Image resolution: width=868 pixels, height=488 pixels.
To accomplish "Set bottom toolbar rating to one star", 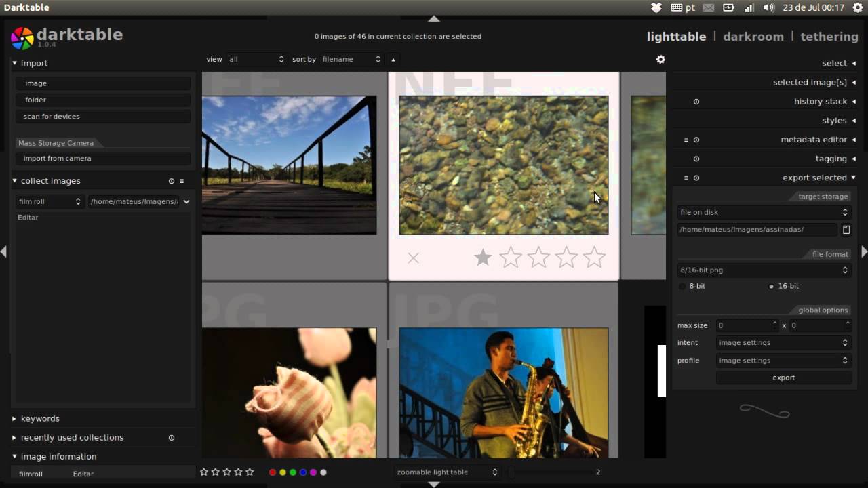I will (x=204, y=472).
